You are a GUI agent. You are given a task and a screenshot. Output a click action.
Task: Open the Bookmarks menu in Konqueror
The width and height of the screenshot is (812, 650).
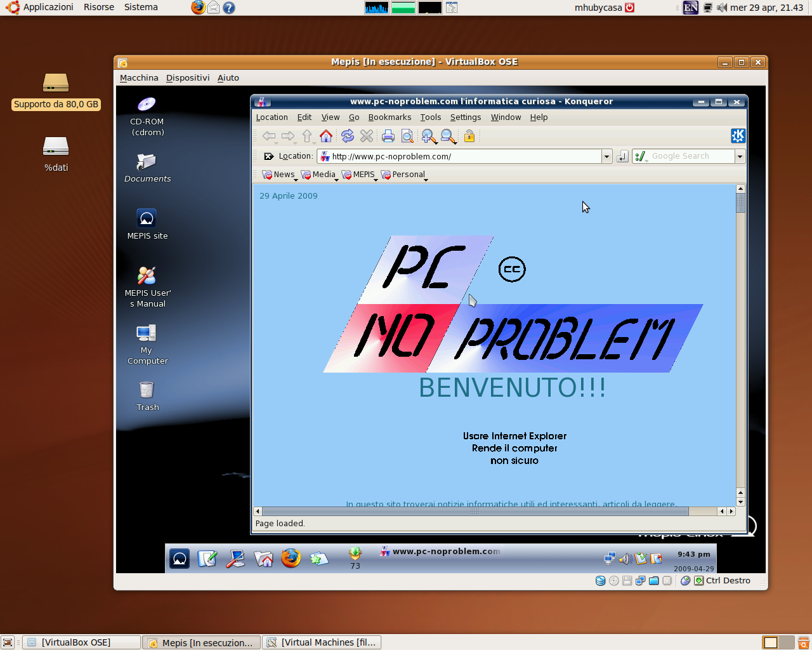pyautogui.click(x=390, y=117)
